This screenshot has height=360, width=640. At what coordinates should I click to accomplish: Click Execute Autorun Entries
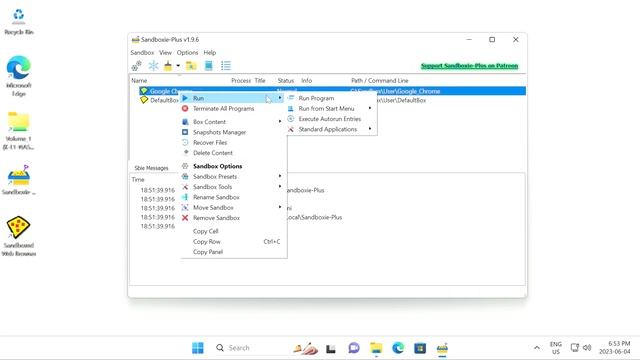[331, 119]
